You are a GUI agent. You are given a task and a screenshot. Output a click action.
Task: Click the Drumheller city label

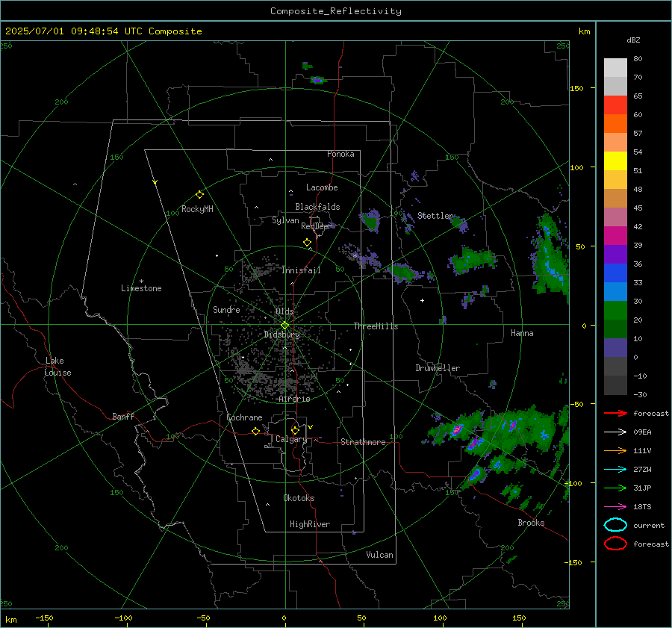pyautogui.click(x=438, y=368)
